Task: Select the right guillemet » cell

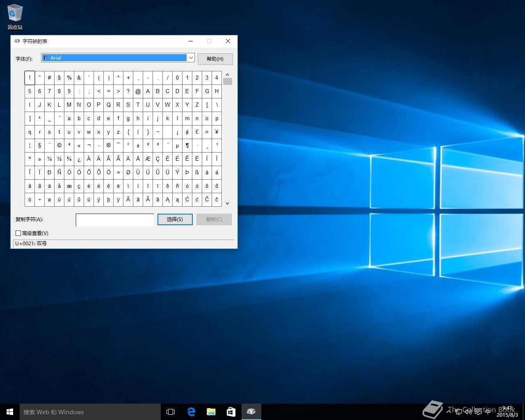Action: (x=39, y=159)
